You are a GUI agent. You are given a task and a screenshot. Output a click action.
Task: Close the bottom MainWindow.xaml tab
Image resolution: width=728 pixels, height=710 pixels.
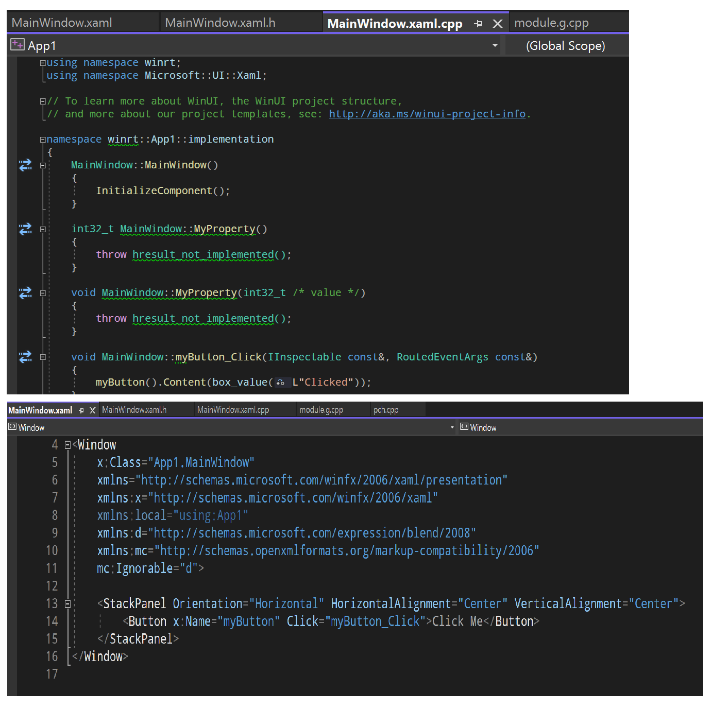coord(93,410)
